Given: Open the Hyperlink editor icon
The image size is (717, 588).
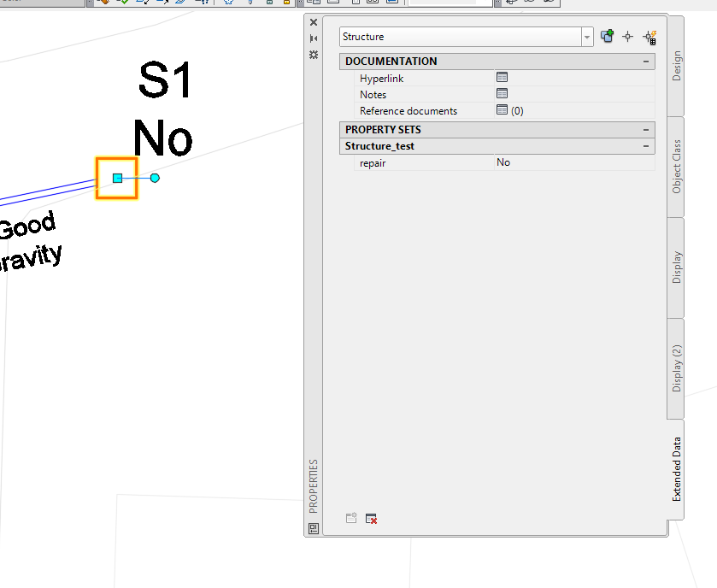Looking at the screenshot, I should 502,77.
